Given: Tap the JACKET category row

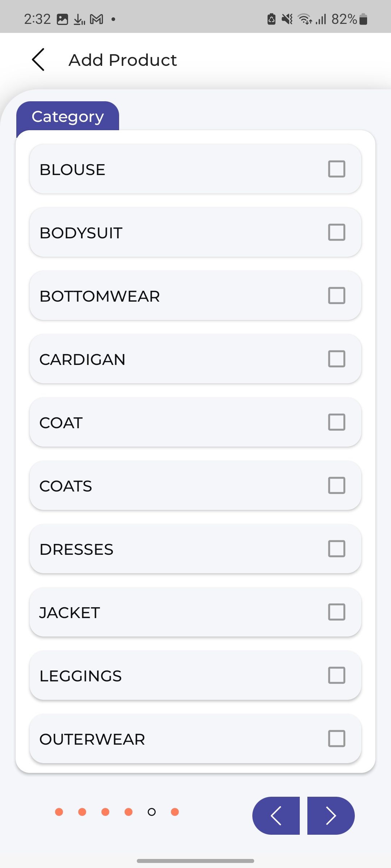Looking at the screenshot, I should tap(195, 612).
